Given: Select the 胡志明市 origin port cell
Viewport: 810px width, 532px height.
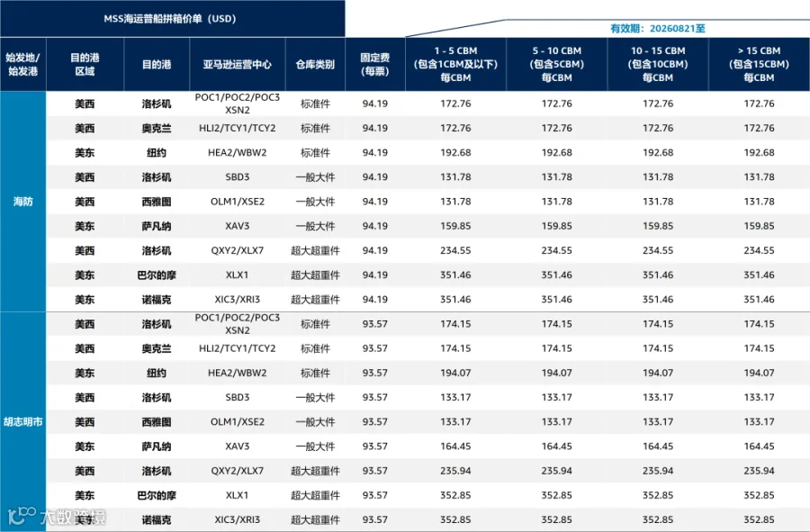Looking at the screenshot, I should click(x=22, y=421).
